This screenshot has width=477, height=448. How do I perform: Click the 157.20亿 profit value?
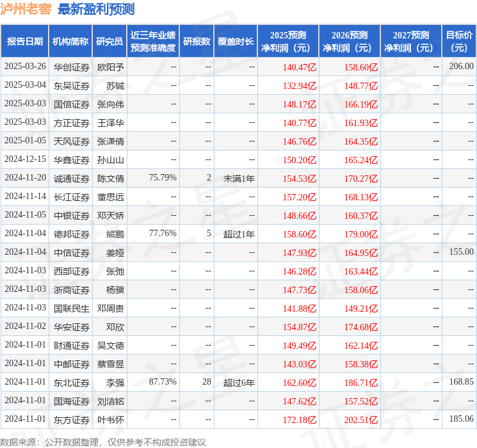pyautogui.click(x=300, y=197)
